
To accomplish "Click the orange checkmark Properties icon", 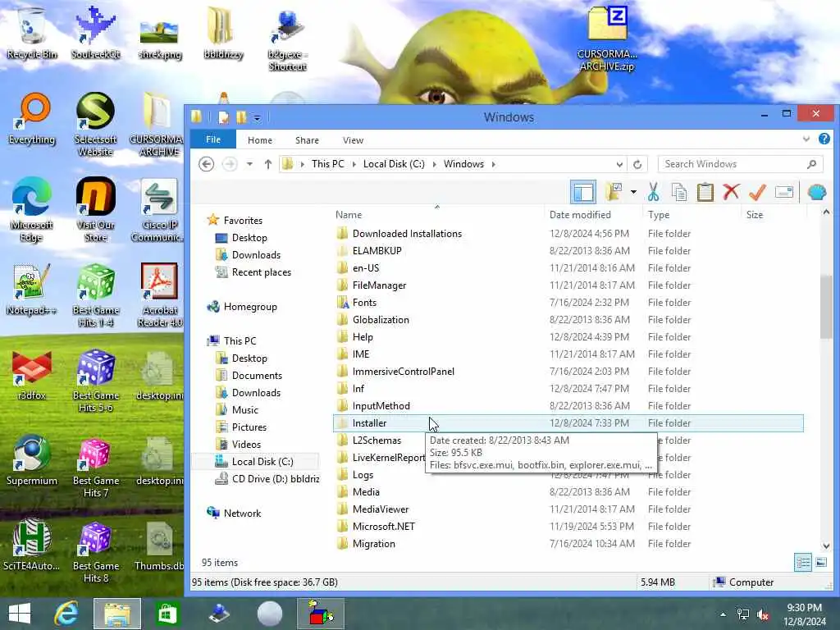I will point(757,192).
